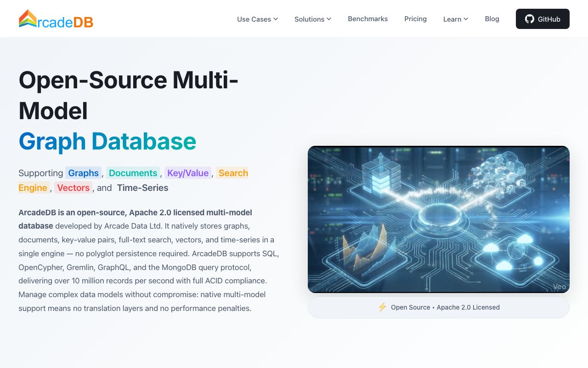This screenshot has height=368, width=588.
Task: Select the Time-Series tag
Action: [142, 188]
